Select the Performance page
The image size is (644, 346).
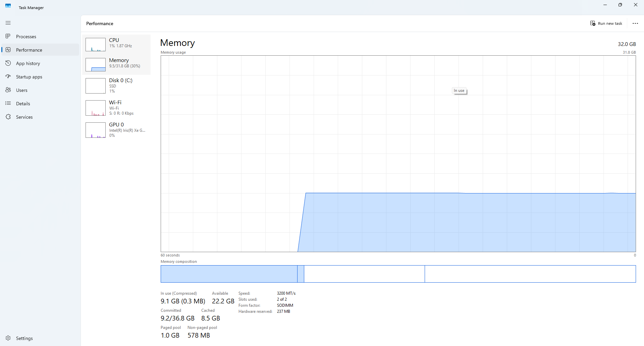(x=40, y=50)
